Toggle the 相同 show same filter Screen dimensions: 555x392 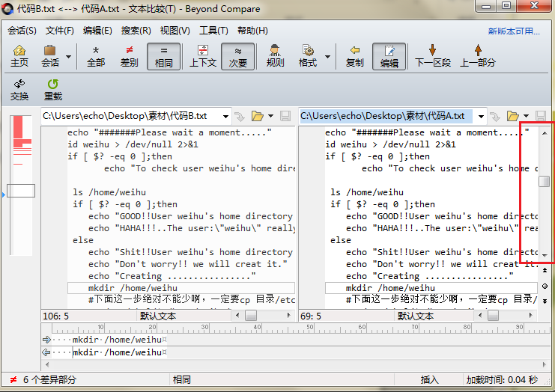[163, 55]
